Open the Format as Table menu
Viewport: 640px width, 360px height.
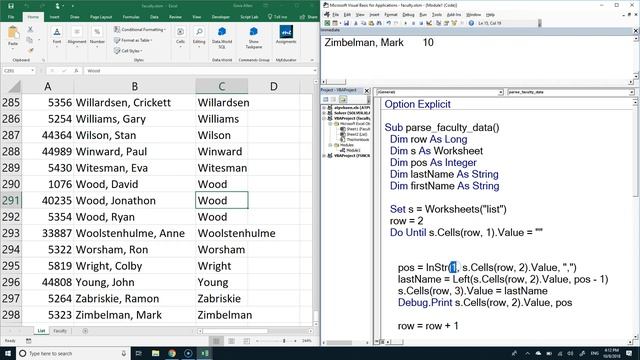[133, 40]
